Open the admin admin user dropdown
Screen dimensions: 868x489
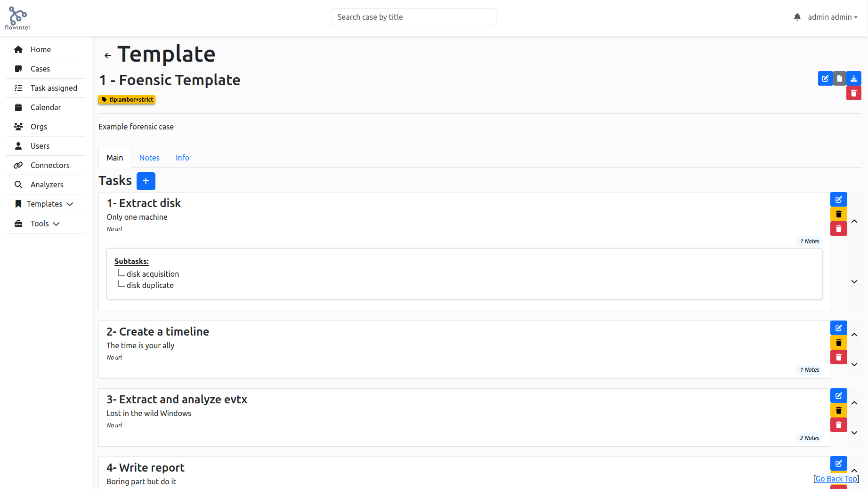(x=833, y=17)
